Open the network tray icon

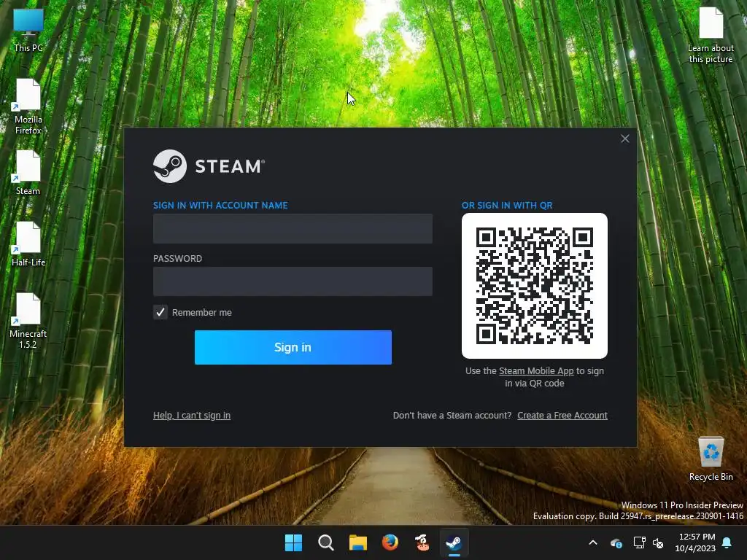[639, 542]
